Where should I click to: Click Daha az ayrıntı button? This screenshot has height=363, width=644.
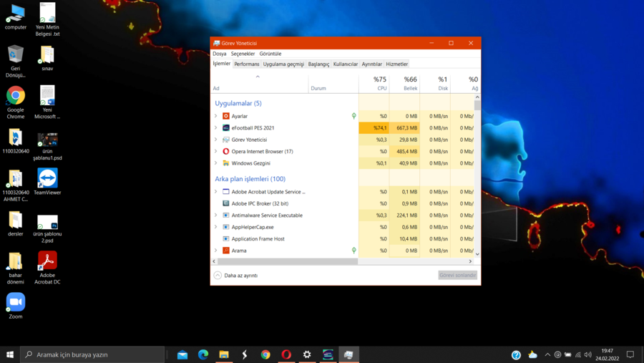(235, 276)
